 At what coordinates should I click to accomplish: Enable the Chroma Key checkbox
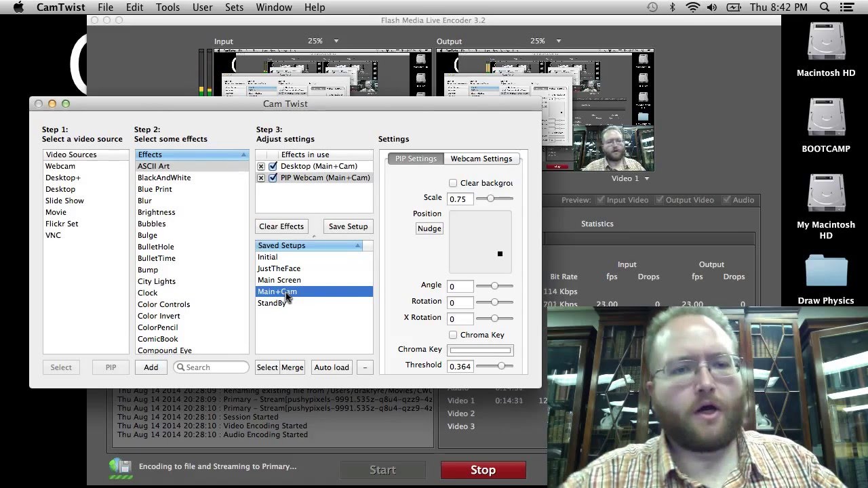[x=453, y=335]
